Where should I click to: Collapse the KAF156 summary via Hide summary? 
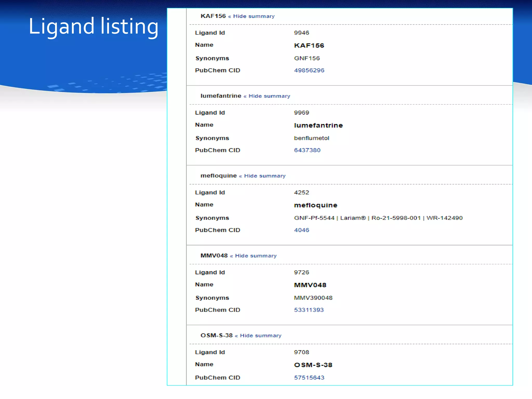point(254,16)
